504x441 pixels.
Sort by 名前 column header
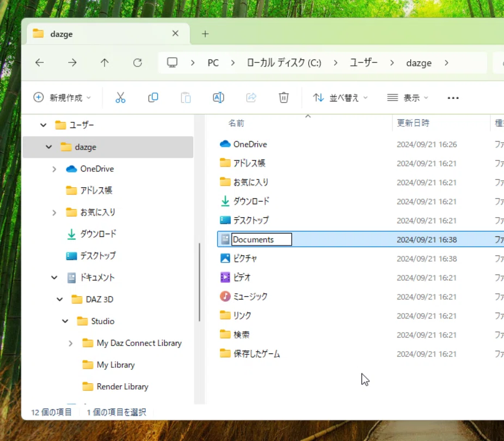click(x=236, y=123)
